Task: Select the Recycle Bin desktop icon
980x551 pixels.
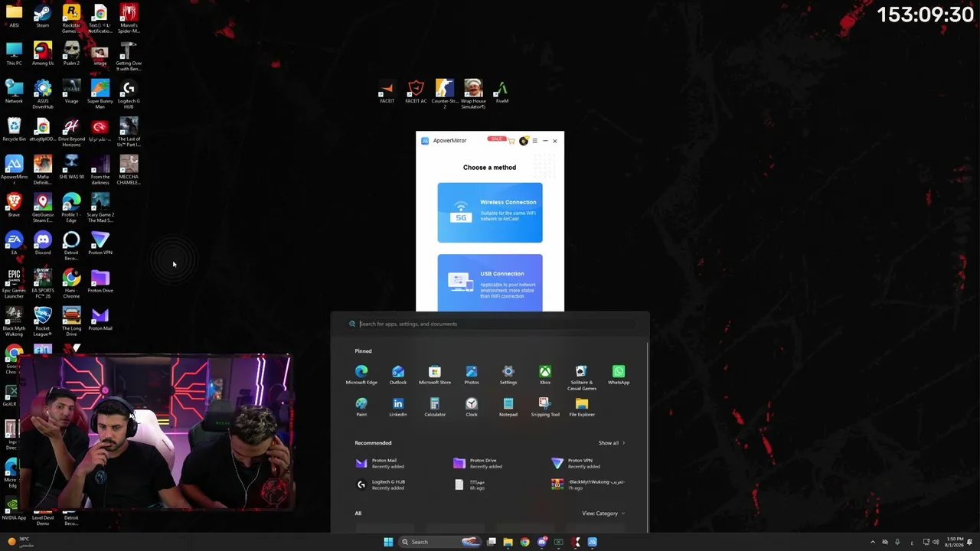Action: [x=14, y=130]
